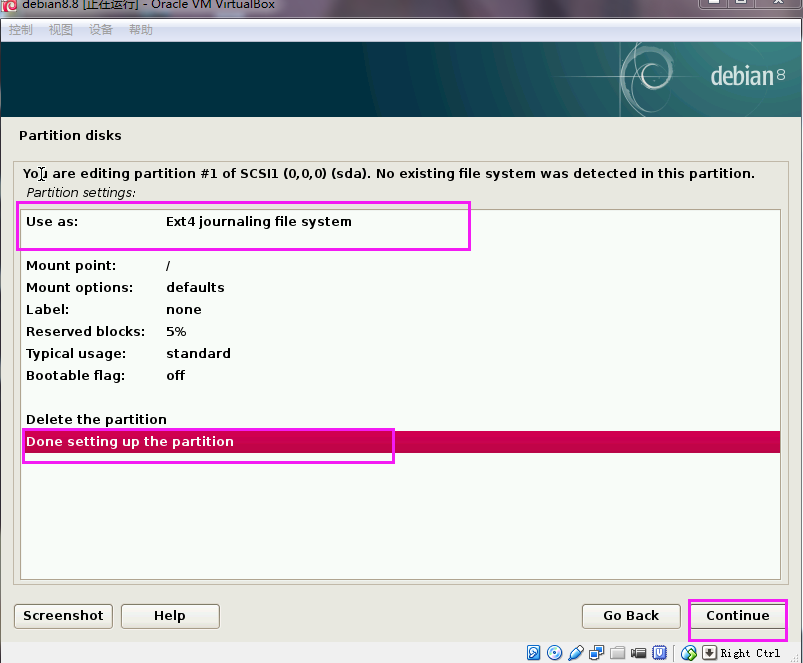Open the 设备 menu
The image size is (803, 663).
(x=101, y=30)
